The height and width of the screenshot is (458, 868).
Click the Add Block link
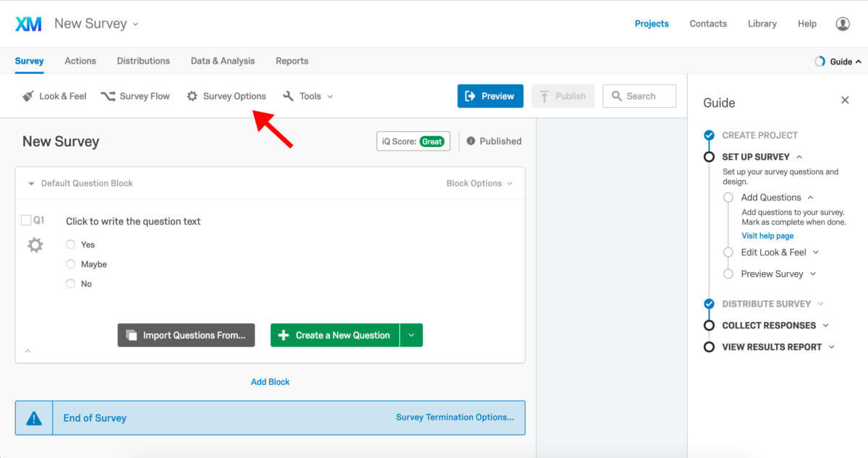(271, 382)
